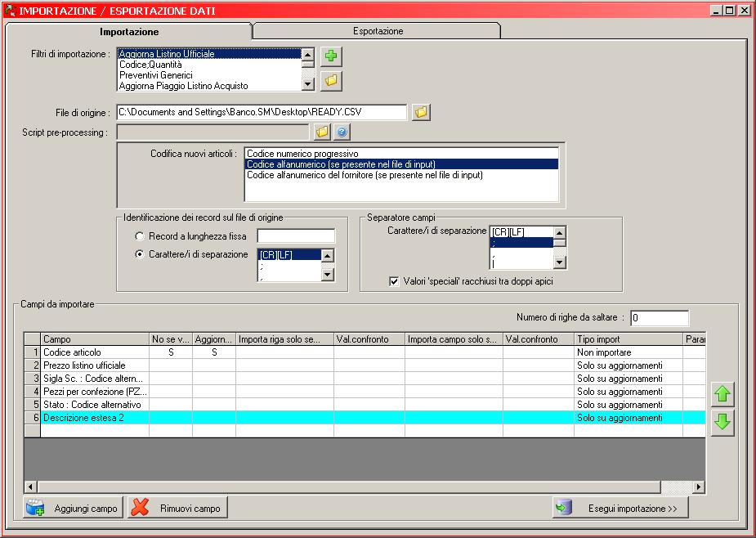Choose Codice numerico progressivo option
Screen dimensions: 756x538
point(401,154)
